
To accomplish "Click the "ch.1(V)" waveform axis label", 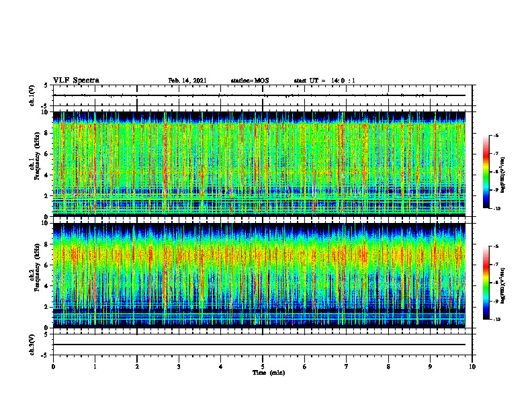I will click(32, 95).
